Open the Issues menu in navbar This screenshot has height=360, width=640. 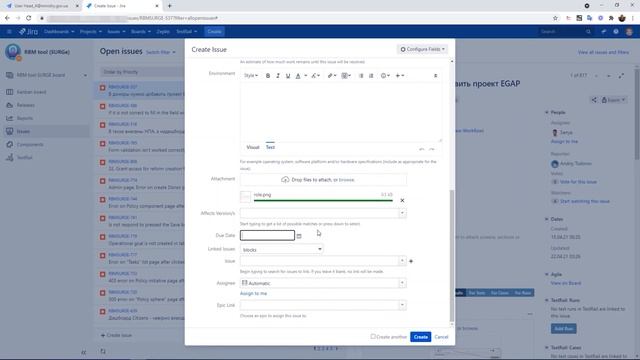click(116, 31)
